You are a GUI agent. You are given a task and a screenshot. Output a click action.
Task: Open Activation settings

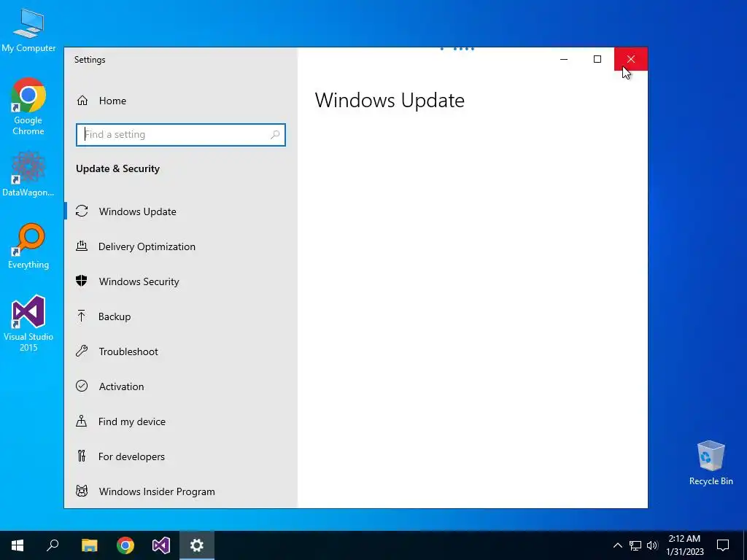[x=181, y=386]
